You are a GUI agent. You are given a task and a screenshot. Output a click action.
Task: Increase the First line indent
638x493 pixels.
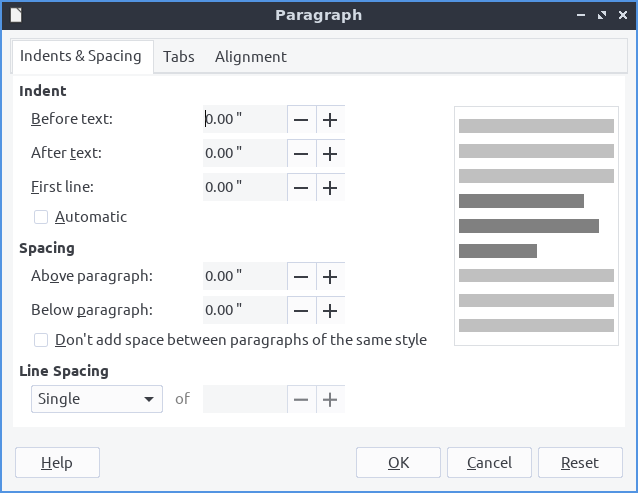330,187
